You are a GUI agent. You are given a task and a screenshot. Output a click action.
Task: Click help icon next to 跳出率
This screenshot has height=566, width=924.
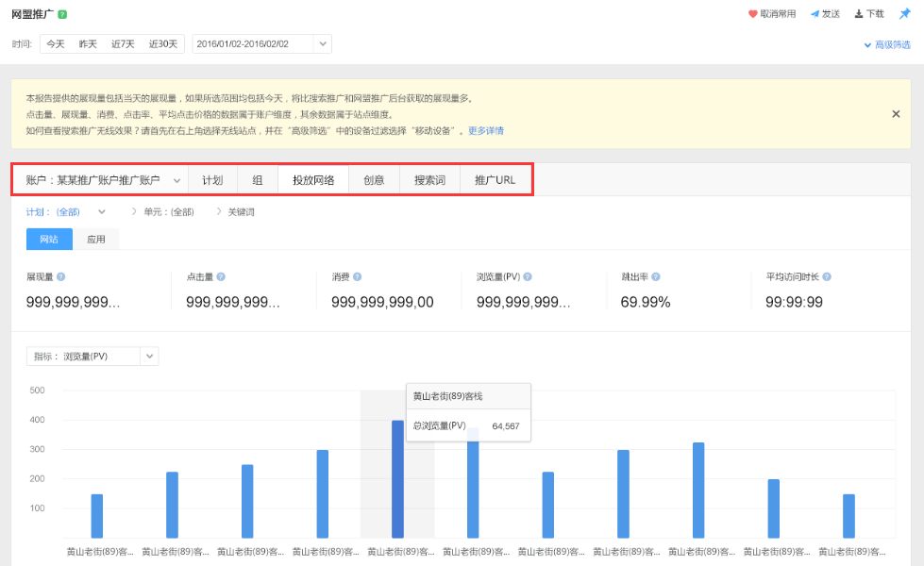coord(655,277)
